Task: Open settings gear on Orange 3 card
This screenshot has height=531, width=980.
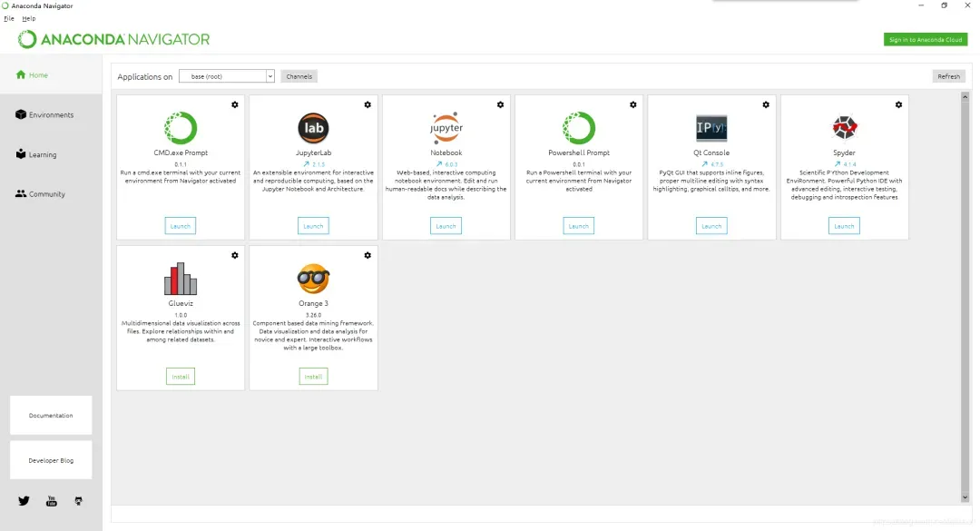Action: click(x=367, y=255)
